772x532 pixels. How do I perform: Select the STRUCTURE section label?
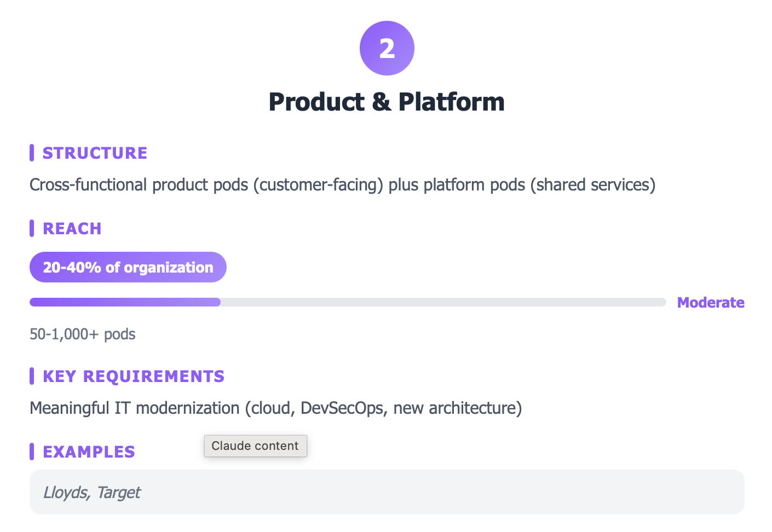[95, 153]
